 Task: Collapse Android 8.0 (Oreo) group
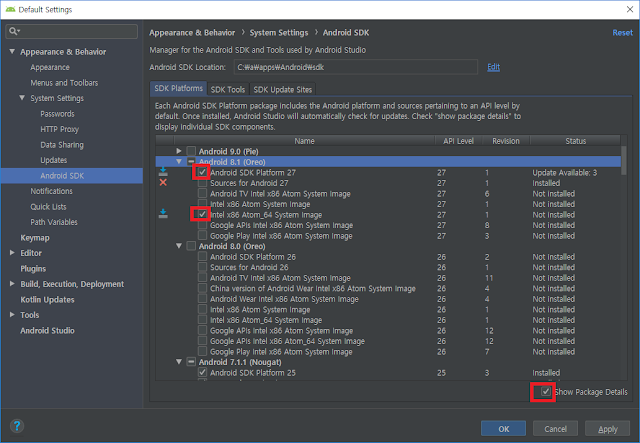(179, 246)
